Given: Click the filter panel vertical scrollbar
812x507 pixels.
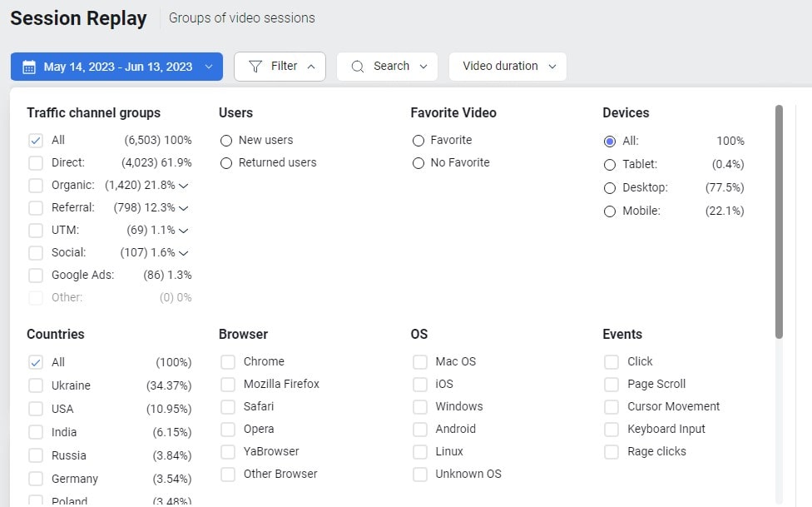Looking at the screenshot, I should [x=779, y=221].
